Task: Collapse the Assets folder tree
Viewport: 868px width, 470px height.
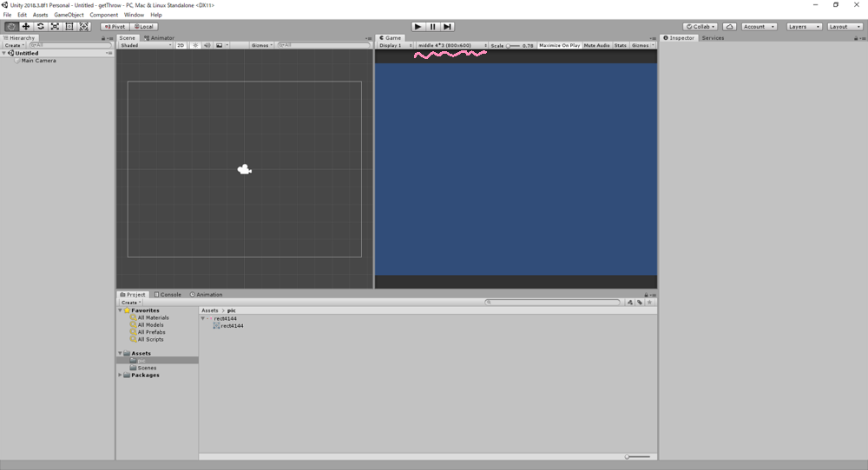Action: point(120,353)
